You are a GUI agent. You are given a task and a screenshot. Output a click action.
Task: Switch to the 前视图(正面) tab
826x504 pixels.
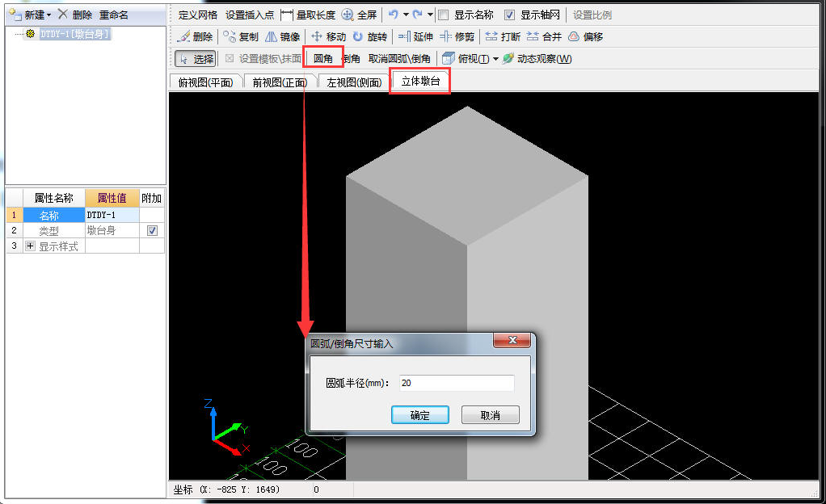click(x=280, y=82)
